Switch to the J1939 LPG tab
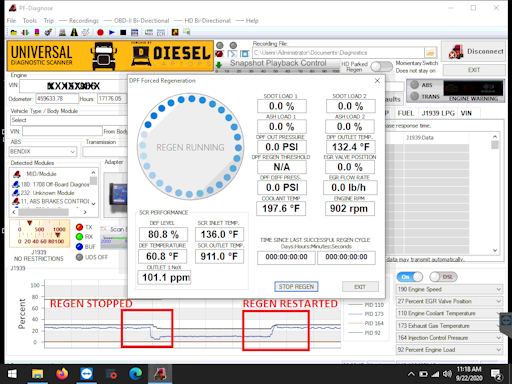This screenshot has height=384, width=512. (438, 113)
